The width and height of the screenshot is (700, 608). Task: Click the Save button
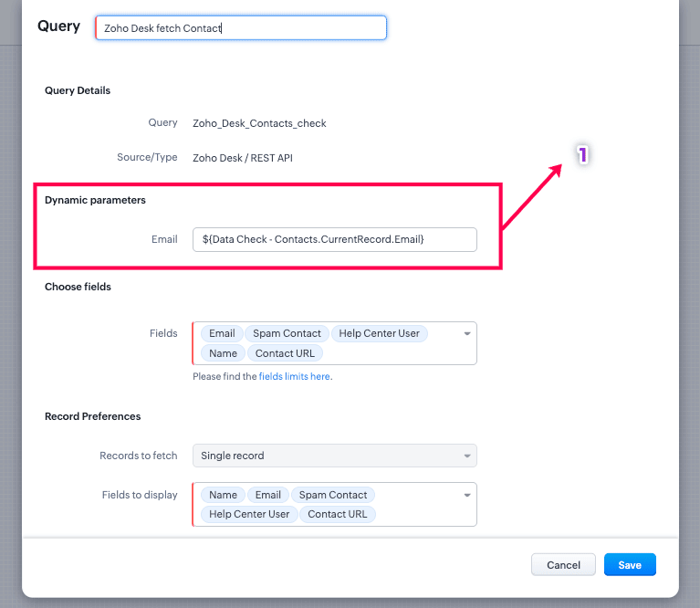click(630, 565)
